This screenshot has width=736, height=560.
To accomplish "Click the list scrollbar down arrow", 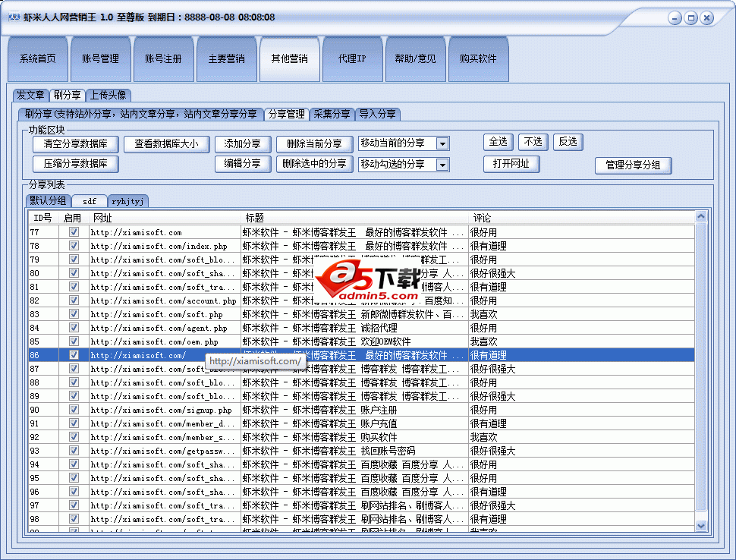I will [x=701, y=526].
